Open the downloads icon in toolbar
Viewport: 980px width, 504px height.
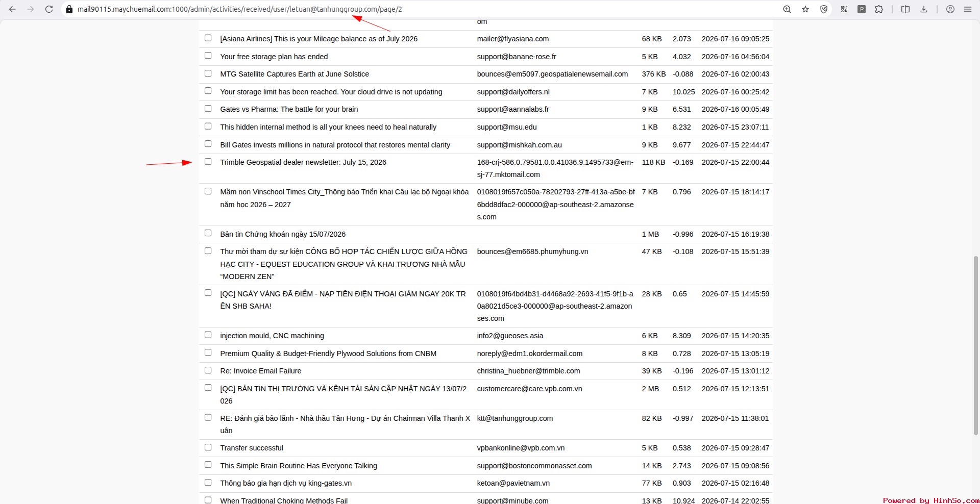point(924,9)
